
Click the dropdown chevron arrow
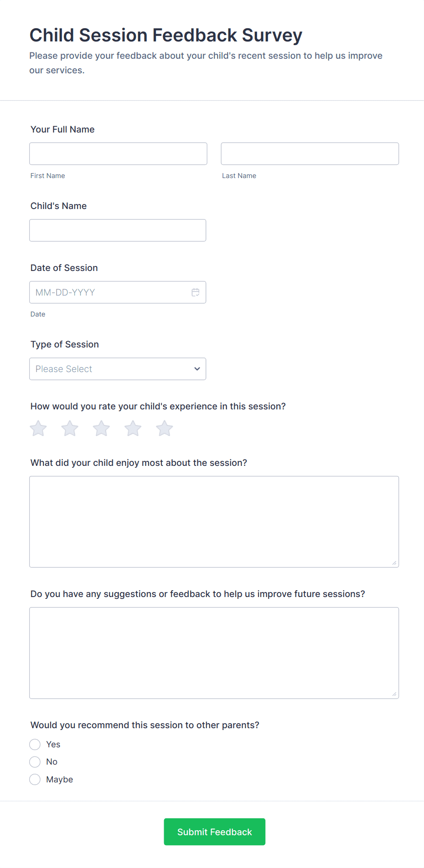(197, 369)
